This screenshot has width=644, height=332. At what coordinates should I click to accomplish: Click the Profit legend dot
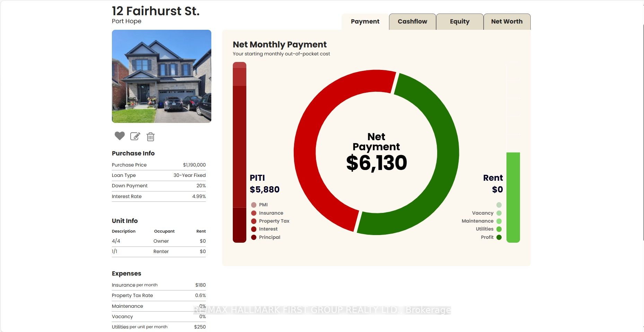pos(499,237)
